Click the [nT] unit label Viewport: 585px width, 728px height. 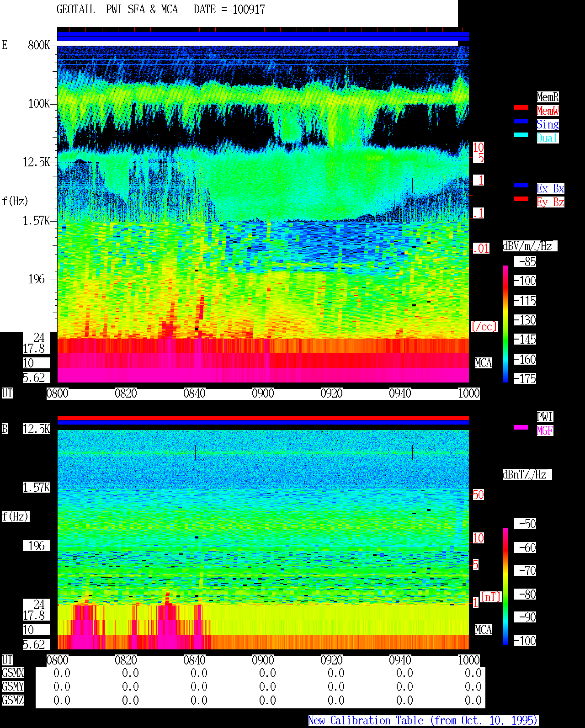(491, 597)
